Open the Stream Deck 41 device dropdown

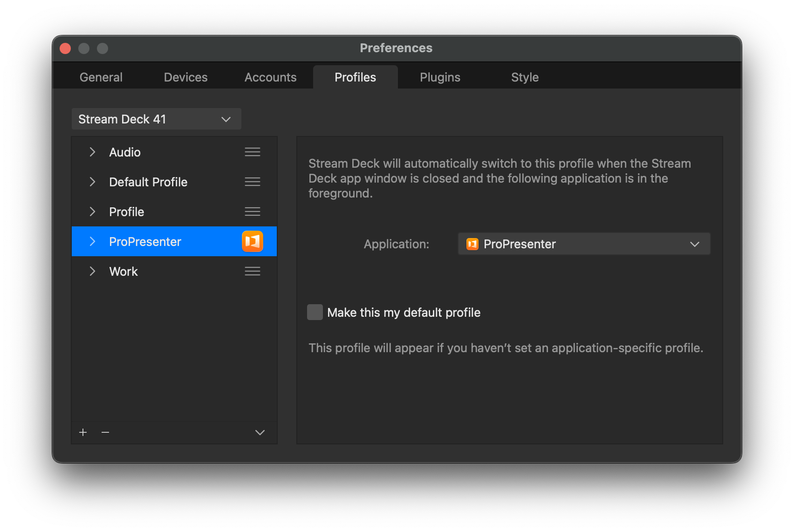[x=157, y=119]
